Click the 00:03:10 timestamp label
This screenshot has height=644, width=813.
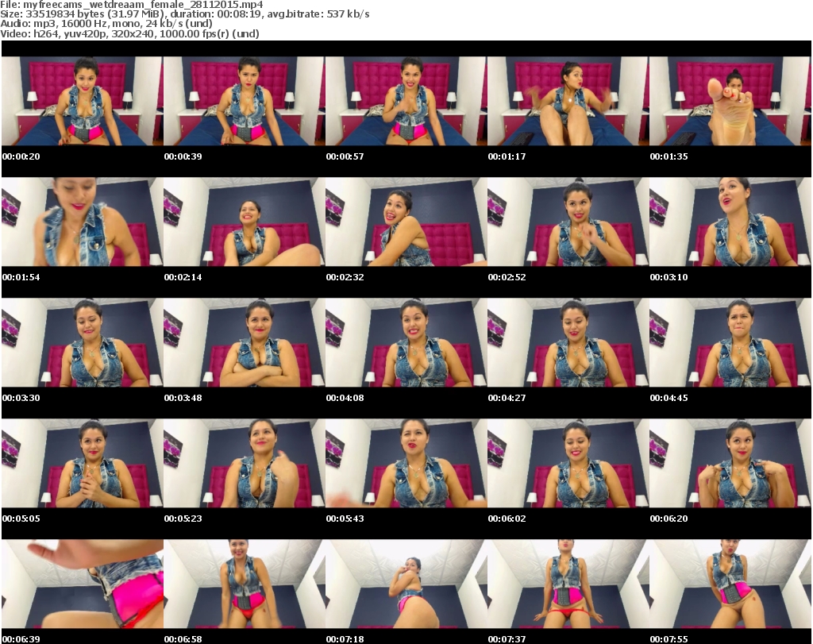[669, 277]
